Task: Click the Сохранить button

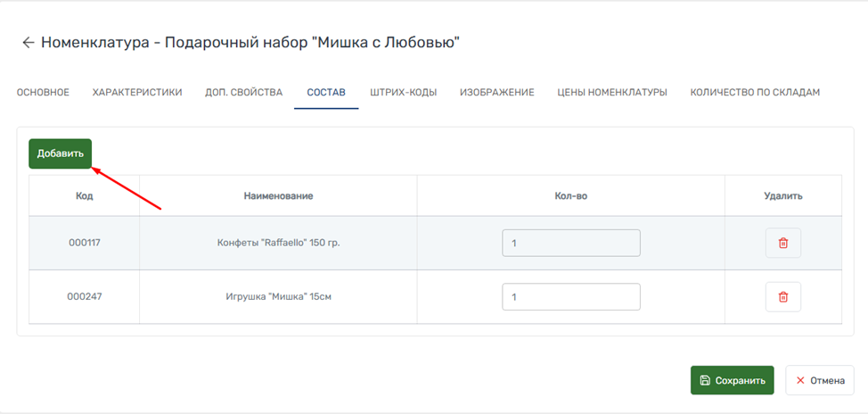Action: tap(732, 380)
